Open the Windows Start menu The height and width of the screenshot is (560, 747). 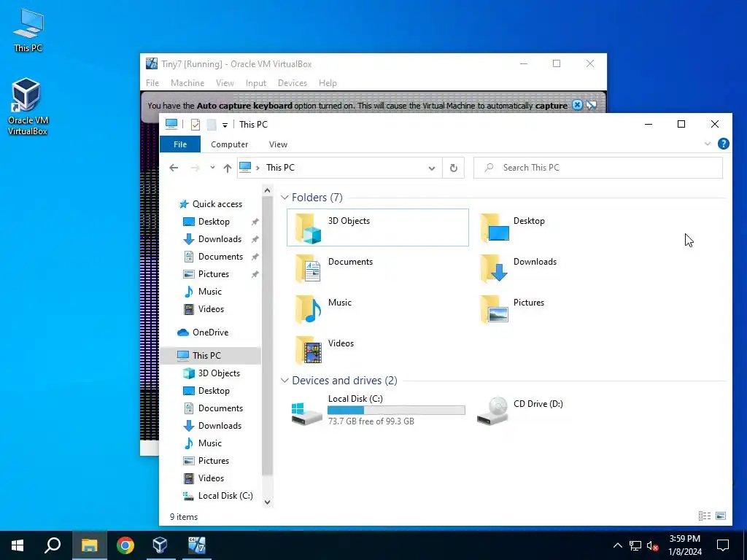(18, 545)
